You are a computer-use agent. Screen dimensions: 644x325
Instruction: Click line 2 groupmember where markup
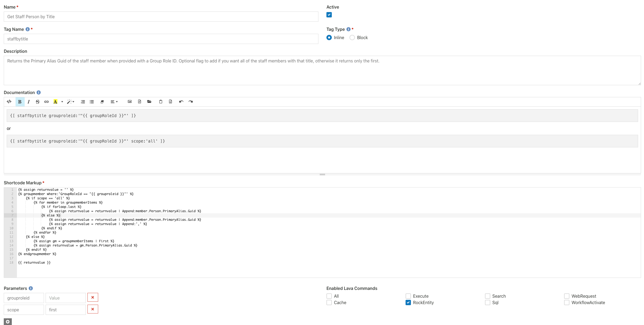(76, 194)
